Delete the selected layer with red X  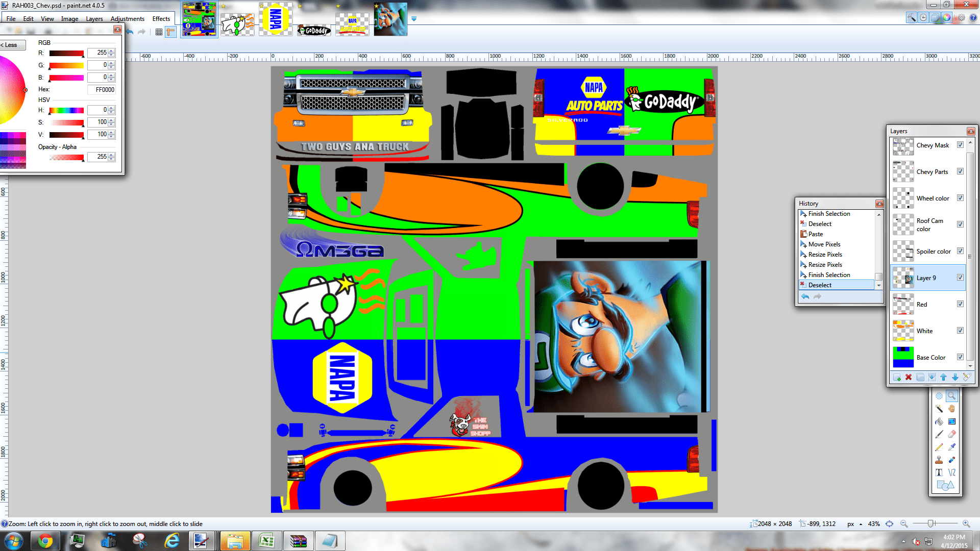[x=909, y=378]
